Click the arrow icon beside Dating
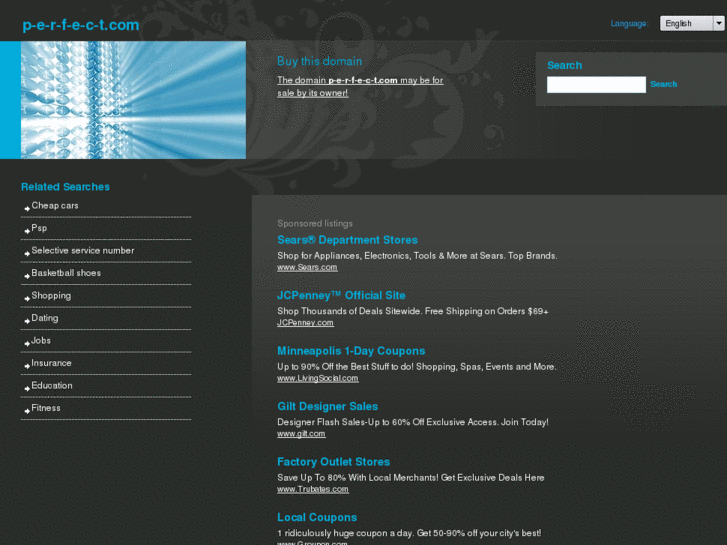Screen dimensions: 727x545 (x=27, y=321)
